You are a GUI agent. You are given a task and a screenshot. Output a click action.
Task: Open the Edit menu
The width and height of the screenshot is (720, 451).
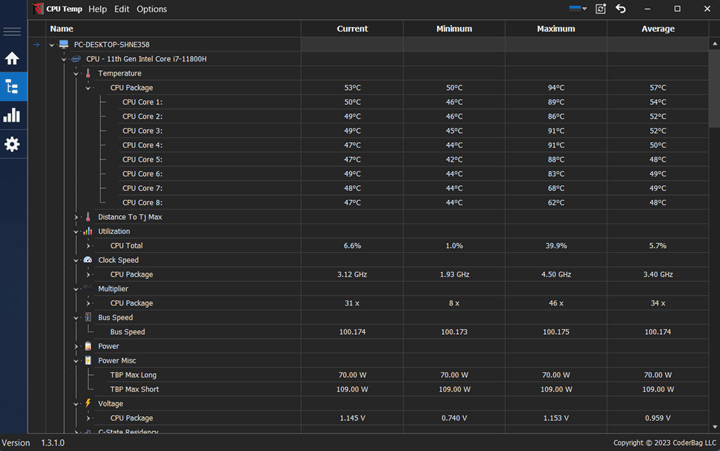coord(122,9)
